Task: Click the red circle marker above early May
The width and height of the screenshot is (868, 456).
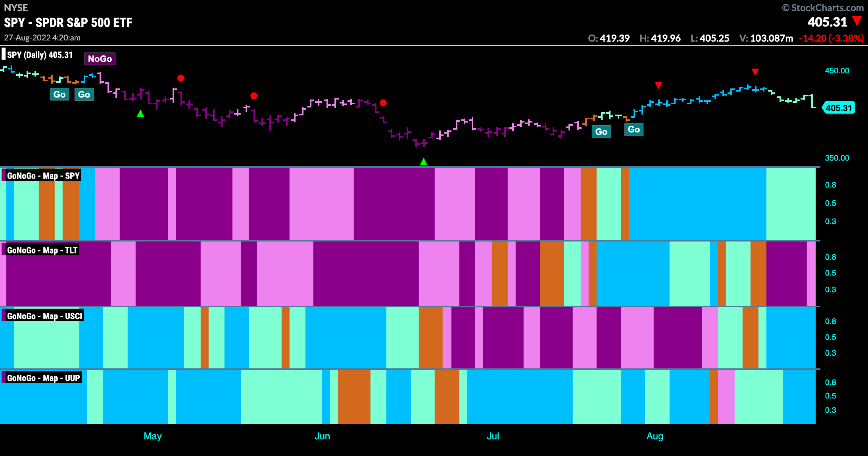Action: (x=181, y=78)
